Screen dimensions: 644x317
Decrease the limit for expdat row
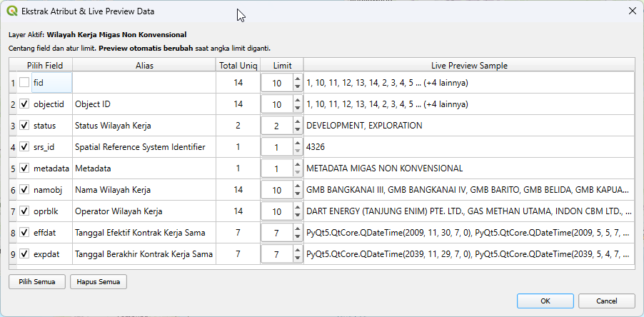[x=297, y=258]
